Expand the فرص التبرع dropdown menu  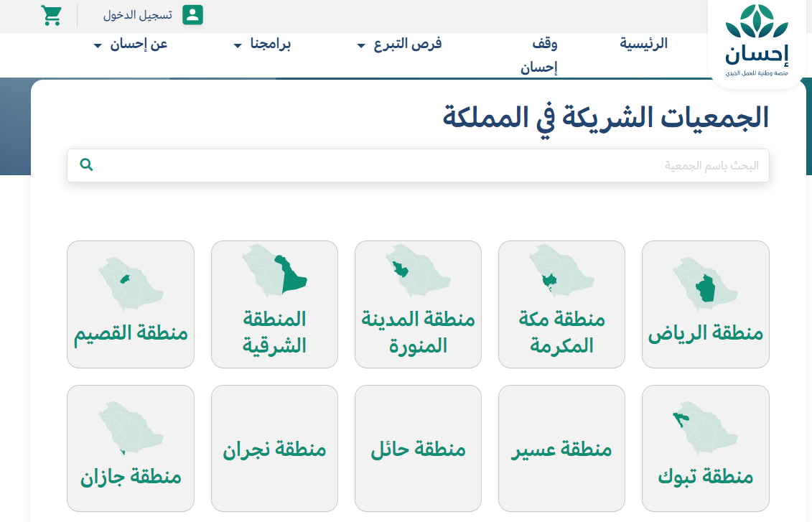(x=400, y=45)
